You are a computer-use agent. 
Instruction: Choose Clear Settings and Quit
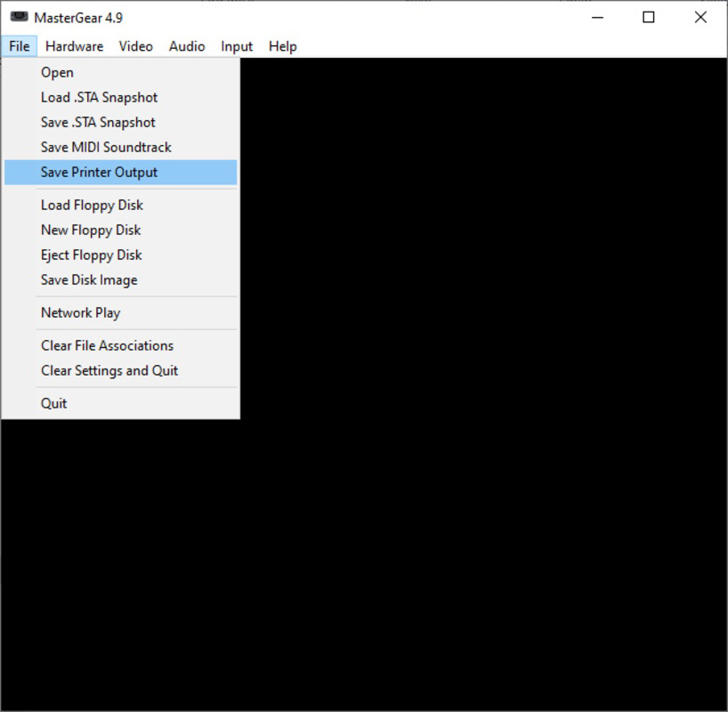121,370
